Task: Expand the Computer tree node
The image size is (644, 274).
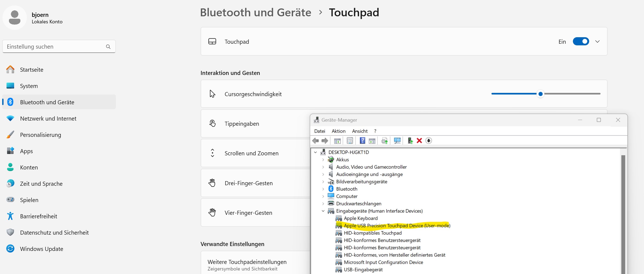Action: coord(323,196)
